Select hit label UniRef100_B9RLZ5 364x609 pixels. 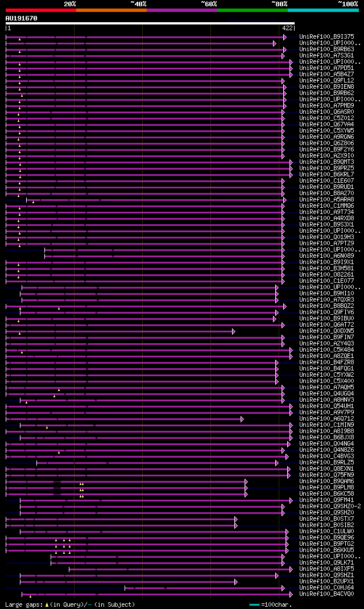(x=326, y=462)
